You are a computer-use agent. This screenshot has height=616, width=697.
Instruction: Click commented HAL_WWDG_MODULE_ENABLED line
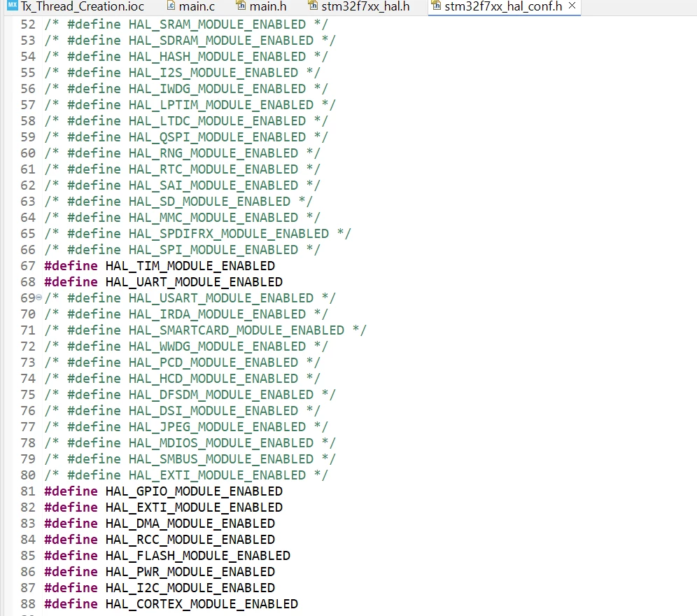pos(186,346)
